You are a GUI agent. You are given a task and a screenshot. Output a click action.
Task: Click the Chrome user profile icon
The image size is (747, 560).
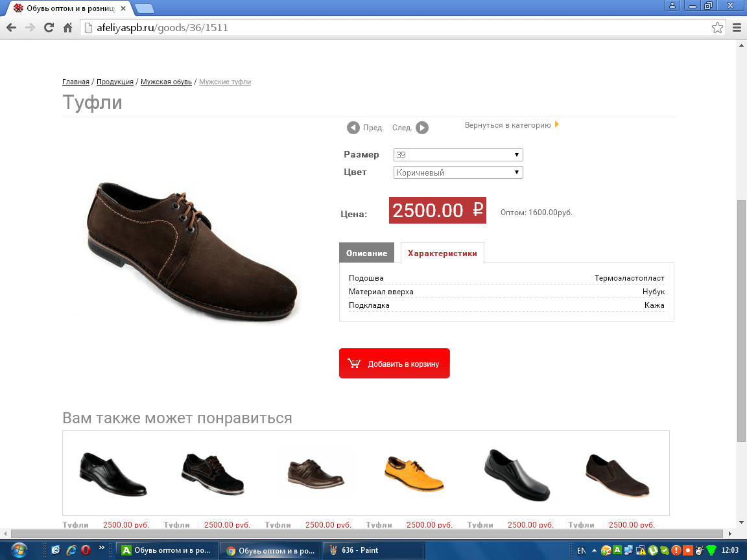click(672, 5)
